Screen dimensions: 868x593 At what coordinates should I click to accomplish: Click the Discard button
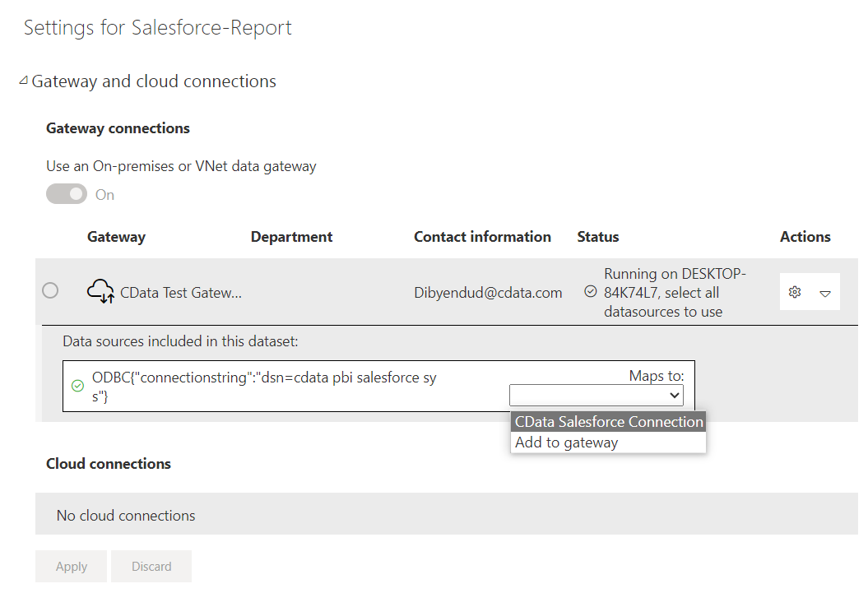pyautogui.click(x=151, y=567)
